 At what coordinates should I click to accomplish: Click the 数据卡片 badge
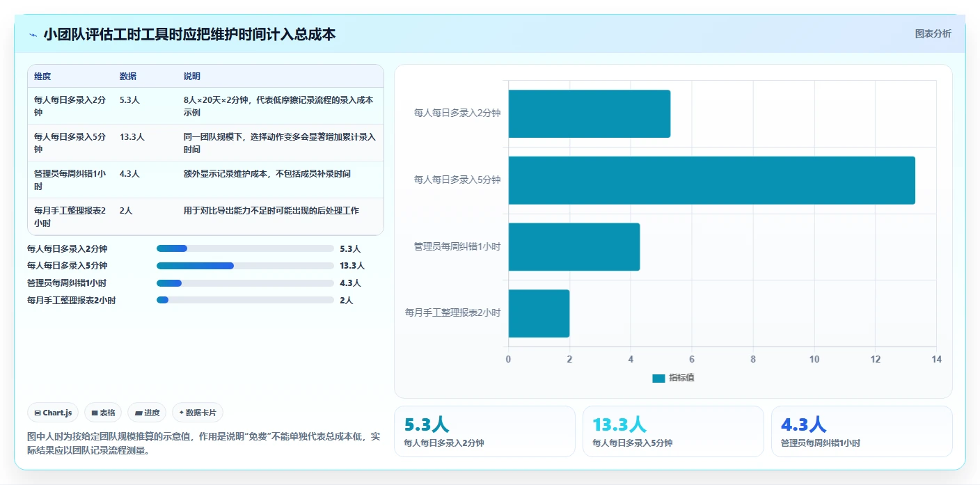(x=198, y=413)
